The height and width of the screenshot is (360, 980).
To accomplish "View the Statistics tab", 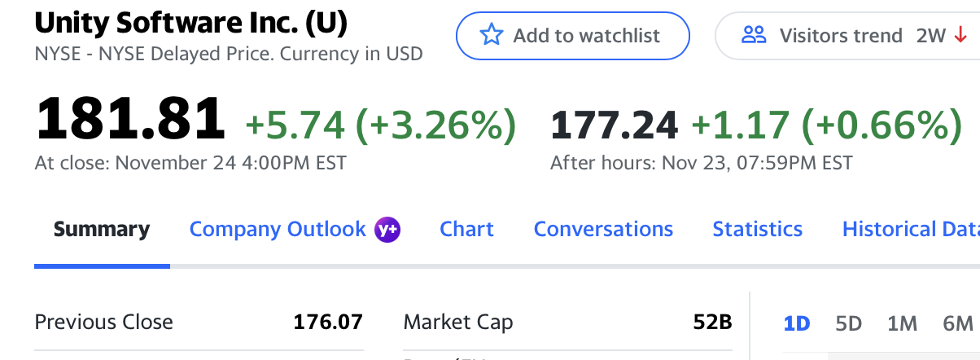I will coord(757,230).
